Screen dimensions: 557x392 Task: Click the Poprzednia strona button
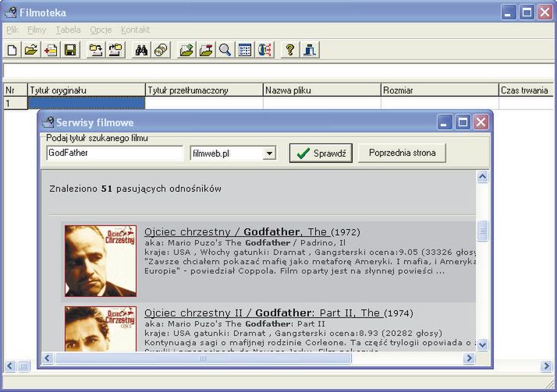(402, 154)
